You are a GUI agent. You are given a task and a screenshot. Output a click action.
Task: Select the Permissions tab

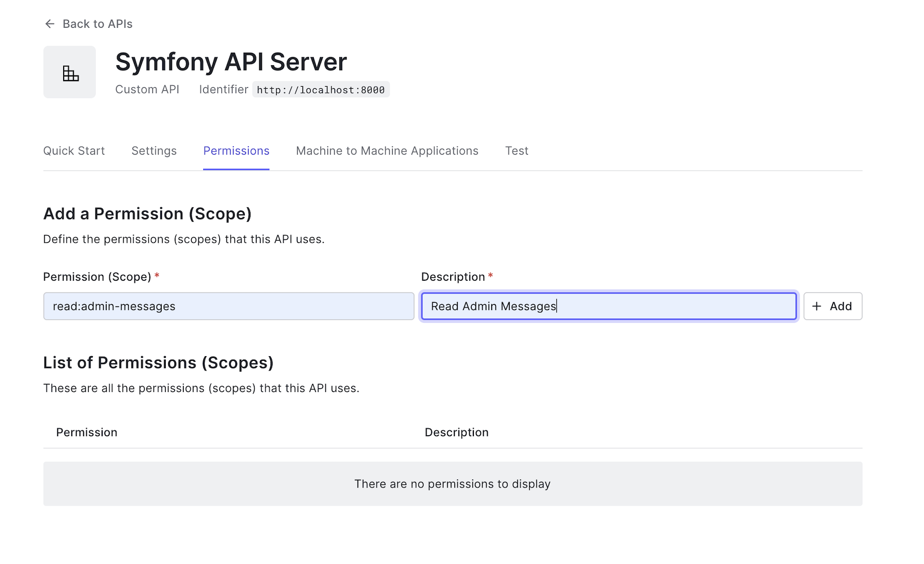coord(236,151)
